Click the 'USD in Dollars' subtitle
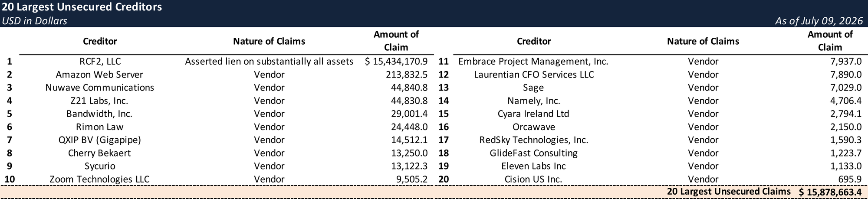This screenshot has width=868, height=199. pyautogui.click(x=34, y=21)
